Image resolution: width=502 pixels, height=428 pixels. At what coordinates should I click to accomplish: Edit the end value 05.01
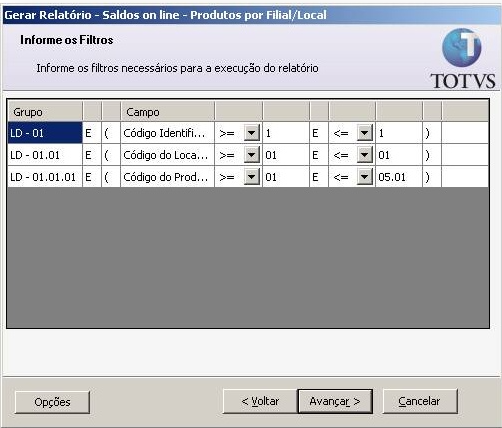399,177
